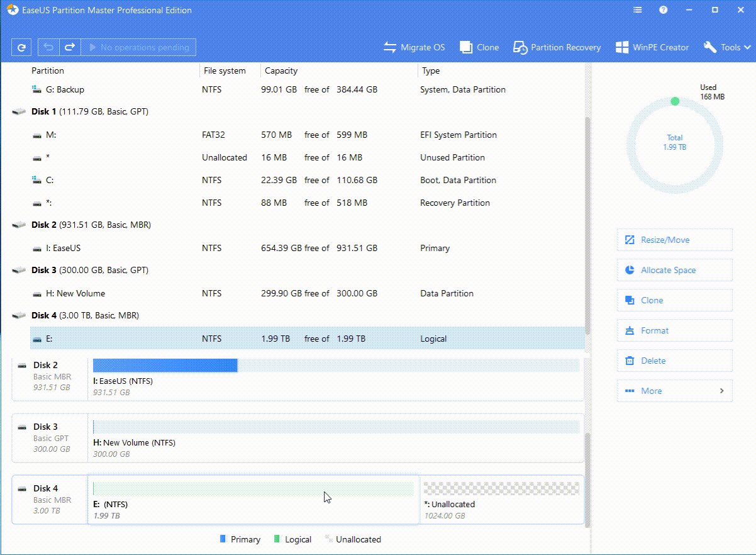The image size is (756, 555).
Task: Click the blue used-space bar on Disk 2
Action: coord(165,366)
